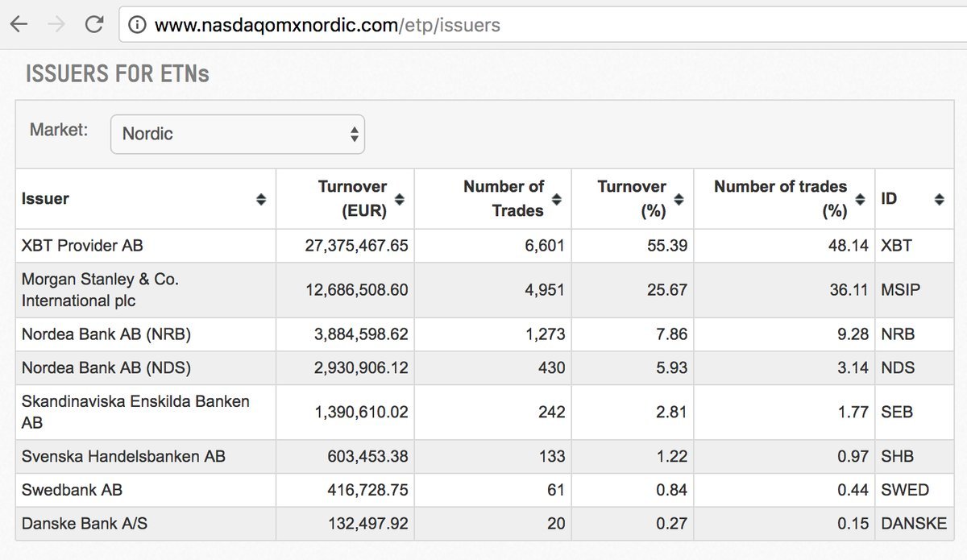
Task: Click the Number of Trades header label
Action: click(x=504, y=199)
